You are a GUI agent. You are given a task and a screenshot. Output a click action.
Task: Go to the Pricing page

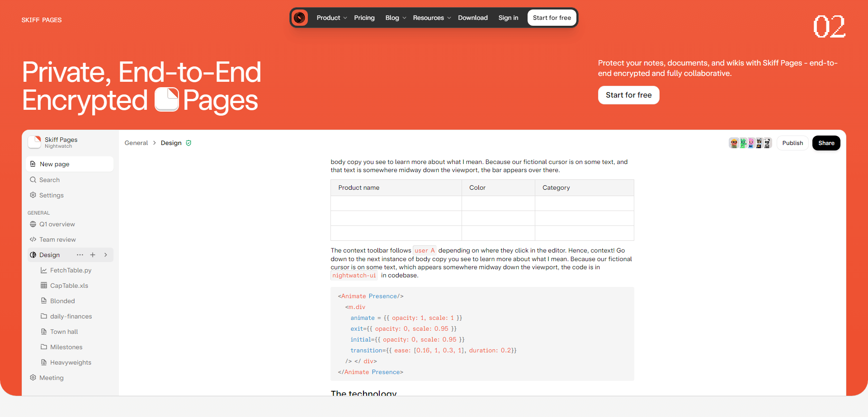(364, 18)
